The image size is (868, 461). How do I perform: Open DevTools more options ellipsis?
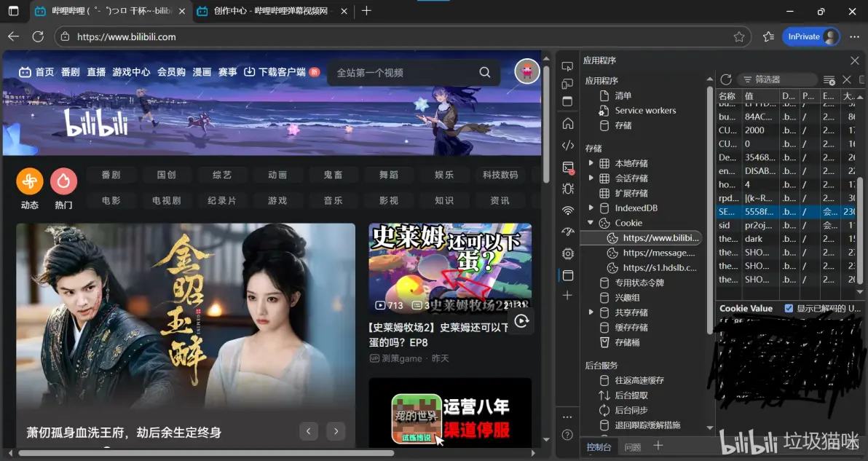click(567, 417)
